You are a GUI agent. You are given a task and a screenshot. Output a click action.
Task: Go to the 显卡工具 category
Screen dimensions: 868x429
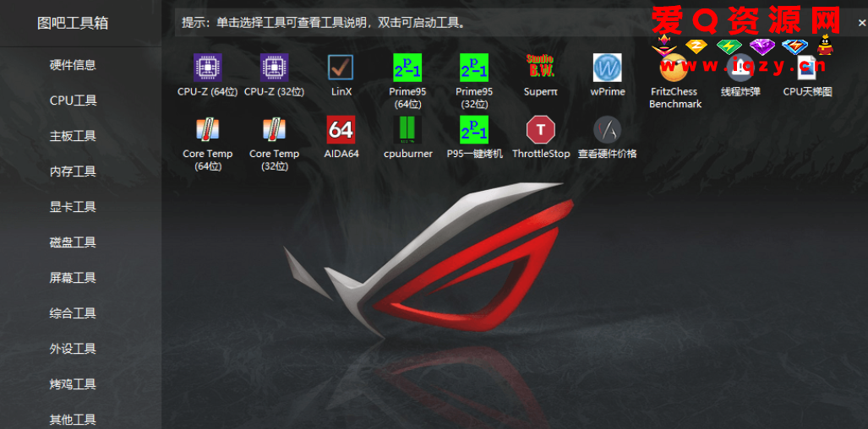(x=73, y=207)
